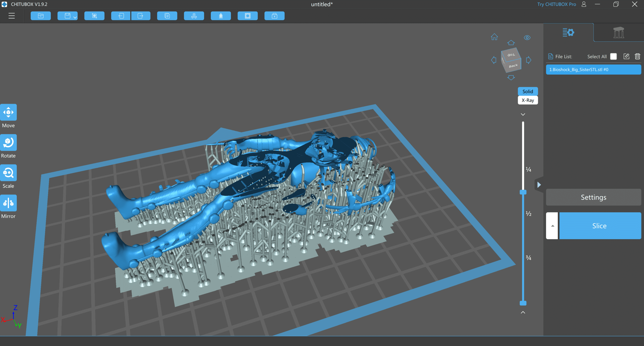Click the undo arrow toolbar button
The height and width of the screenshot is (346, 644).
121,16
